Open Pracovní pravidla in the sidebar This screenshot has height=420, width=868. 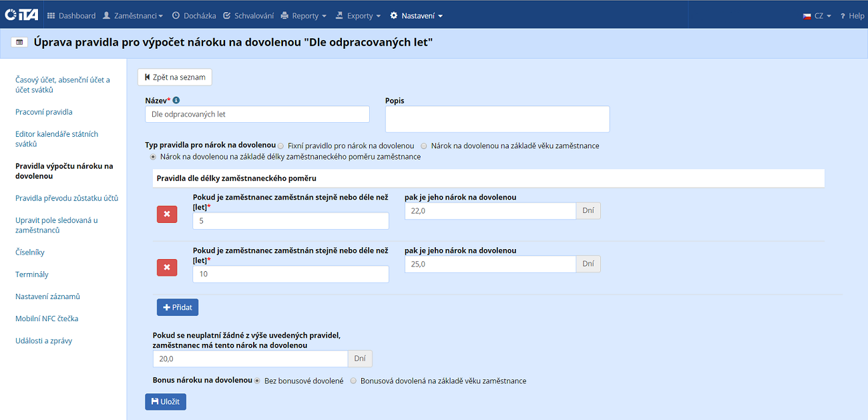[44, 112]
